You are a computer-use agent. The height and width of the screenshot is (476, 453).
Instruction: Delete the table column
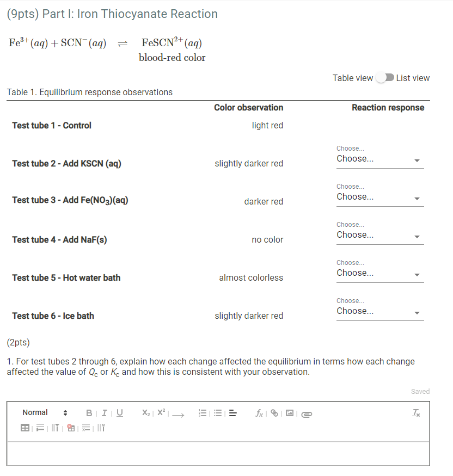pyautogui.click(x=101, y=428)
